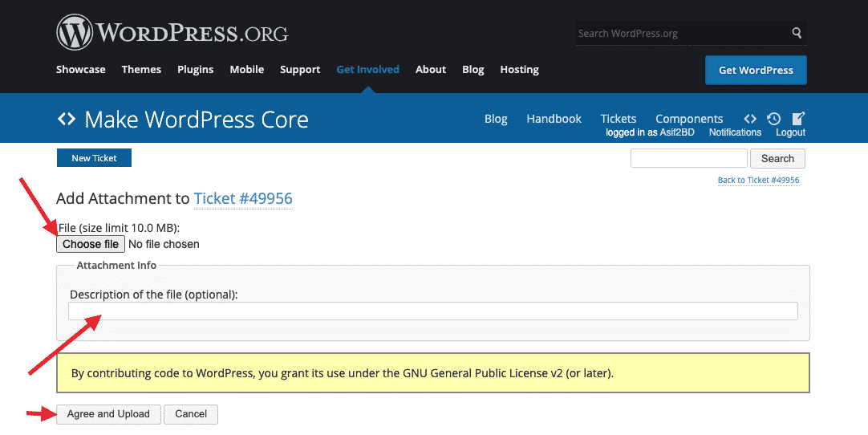The height and width of the screenshot is (435, 868).
Task: Open the code browser angle-brackets icon
Action: (749, 119)
